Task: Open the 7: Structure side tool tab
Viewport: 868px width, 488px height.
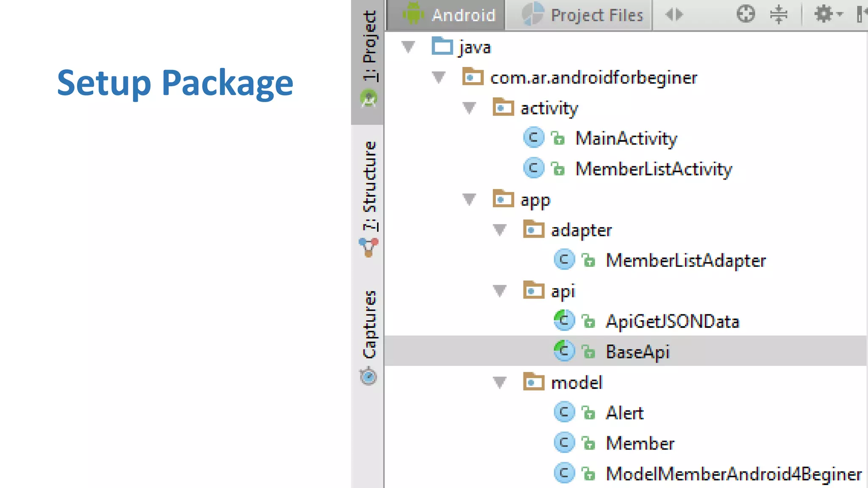Action: click(x=368, y=199)
